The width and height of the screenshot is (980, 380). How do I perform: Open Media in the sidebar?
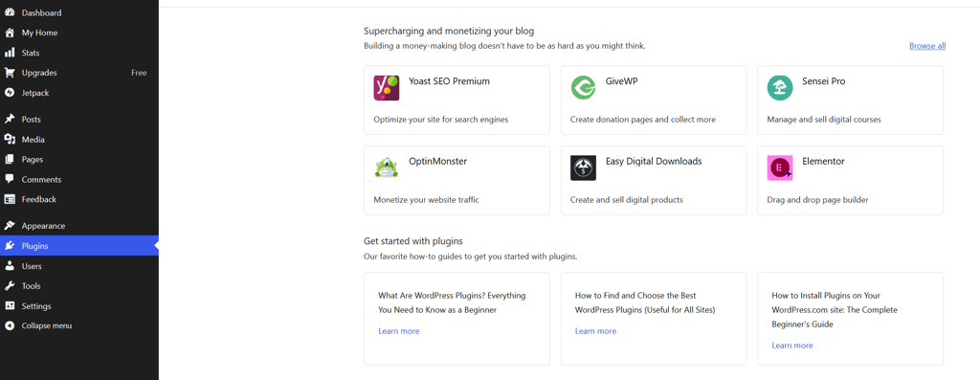point(33,140)
